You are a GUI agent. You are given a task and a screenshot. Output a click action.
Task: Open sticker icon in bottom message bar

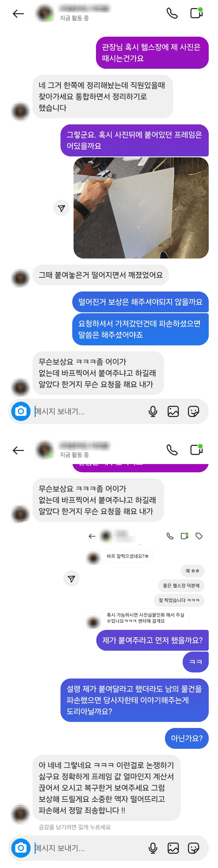coord(193,848)
